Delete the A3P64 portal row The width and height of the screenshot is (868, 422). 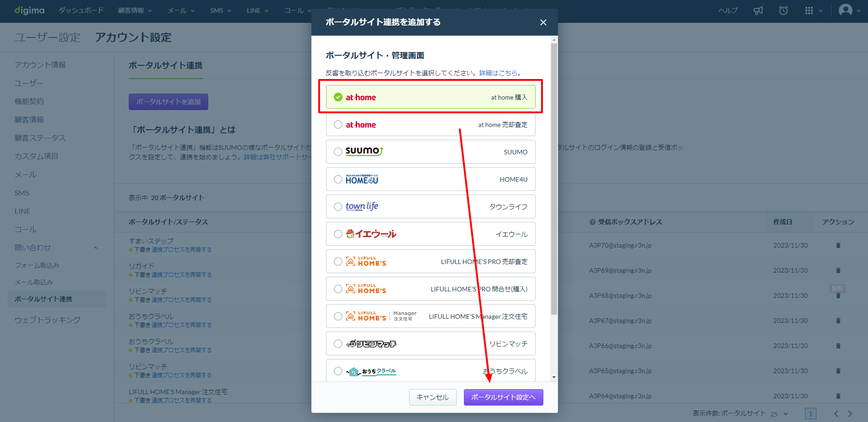838,396
